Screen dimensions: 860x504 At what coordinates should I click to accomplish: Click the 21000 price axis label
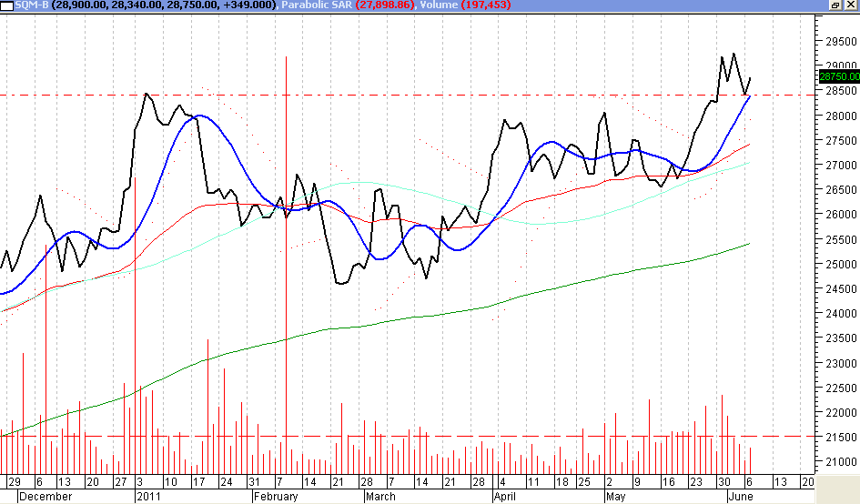click(x=841, y=462)
